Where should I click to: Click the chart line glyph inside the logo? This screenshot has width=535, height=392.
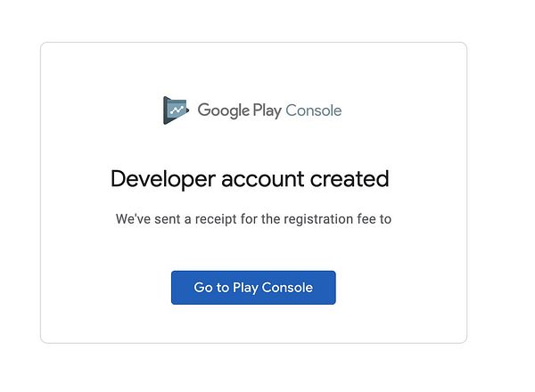177,110
